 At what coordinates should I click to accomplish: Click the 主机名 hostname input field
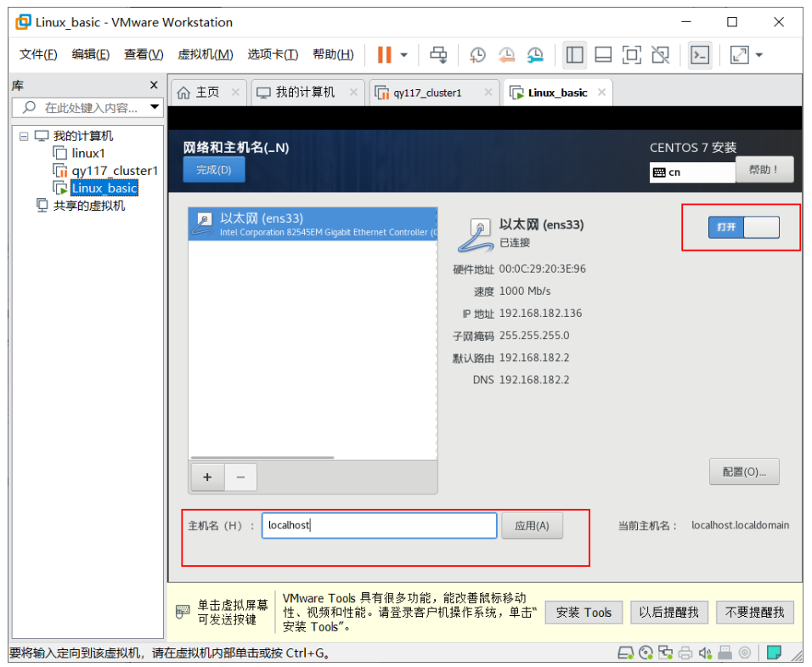tap(379, 526)
